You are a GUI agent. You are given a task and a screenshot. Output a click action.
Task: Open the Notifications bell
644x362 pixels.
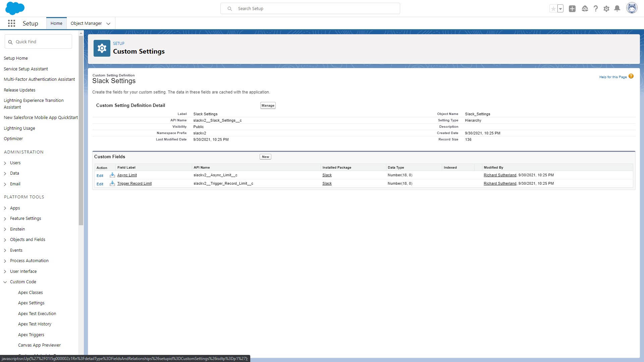coord(617,9)
